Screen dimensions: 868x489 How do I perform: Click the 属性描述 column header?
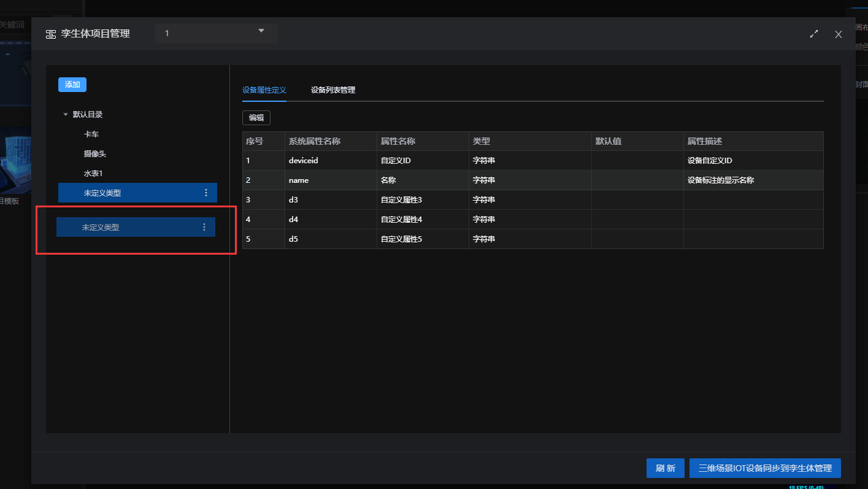[753, 141]
